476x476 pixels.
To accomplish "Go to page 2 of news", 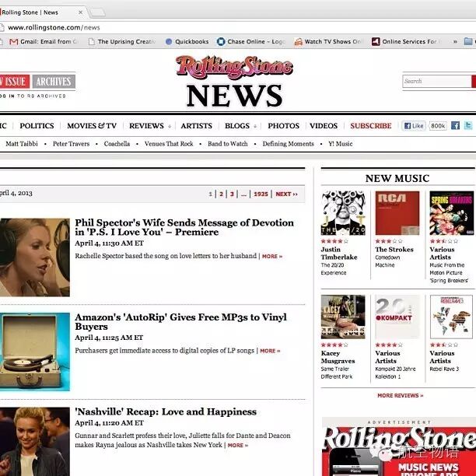I will click(222, 194).
